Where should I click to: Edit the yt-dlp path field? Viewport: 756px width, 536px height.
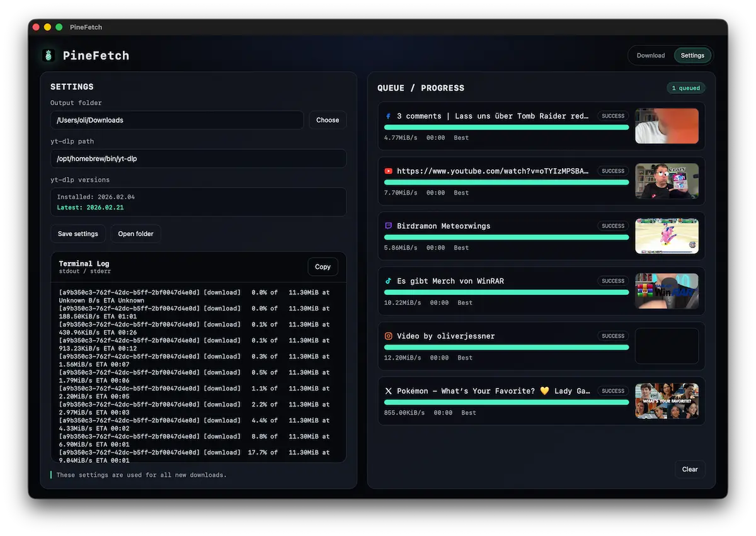pyautogui.click(x=198, y=158)
